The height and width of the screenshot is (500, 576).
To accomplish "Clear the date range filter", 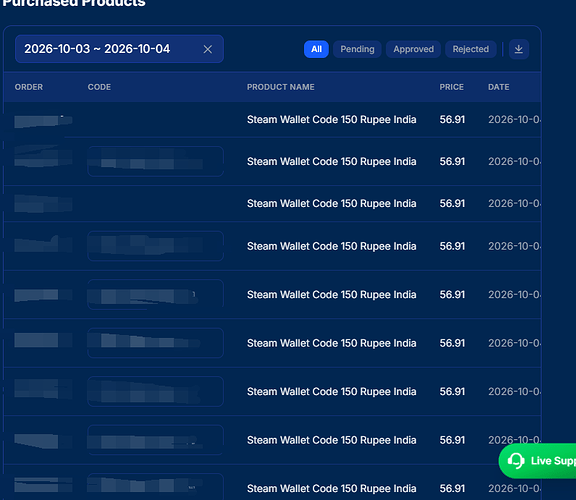I will [x=208, y=49].
